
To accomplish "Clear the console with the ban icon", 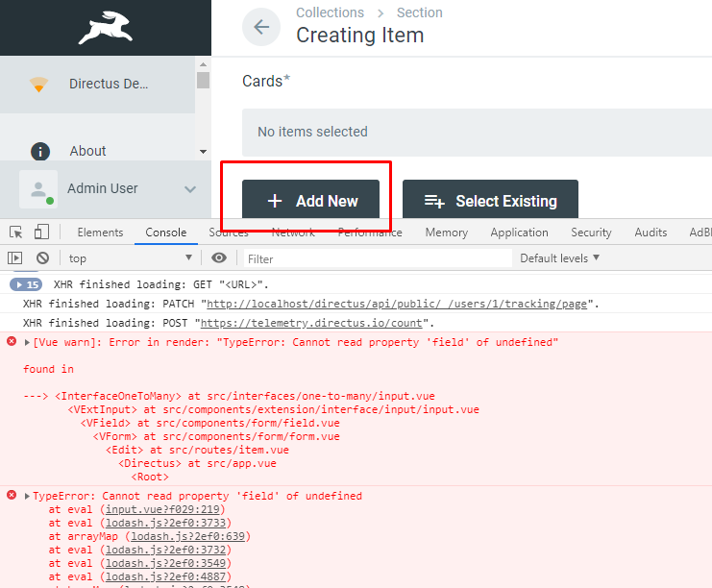I will [x=42, y=258].
